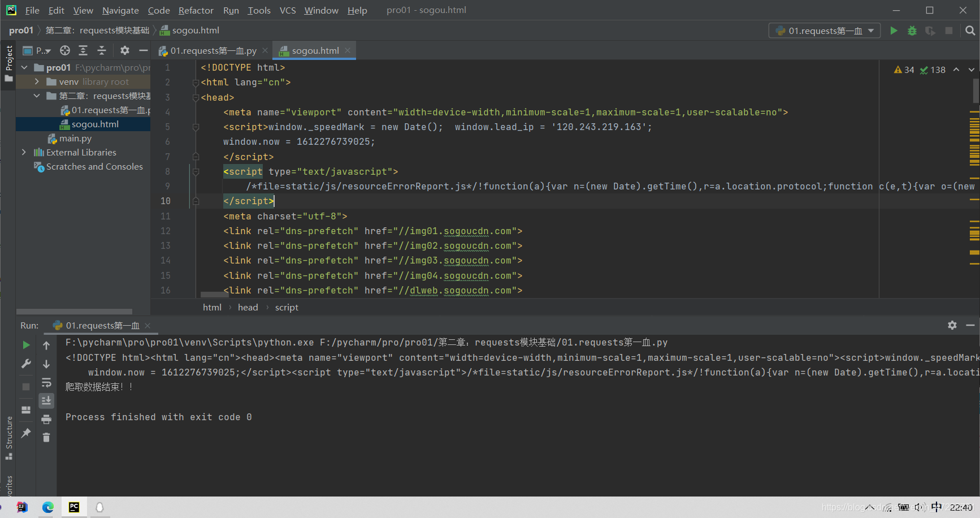980x518 pixels.
Task: Click the Stop square in the top toolbar
Action: [x=949, y=31]
